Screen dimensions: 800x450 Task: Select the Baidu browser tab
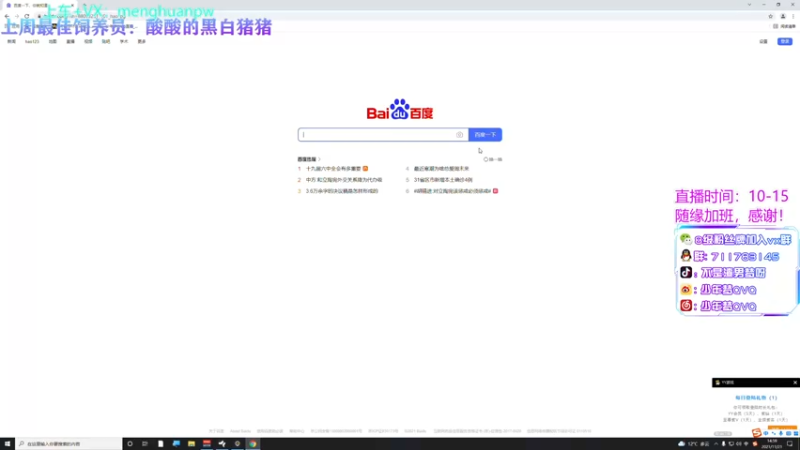point(40,5)
